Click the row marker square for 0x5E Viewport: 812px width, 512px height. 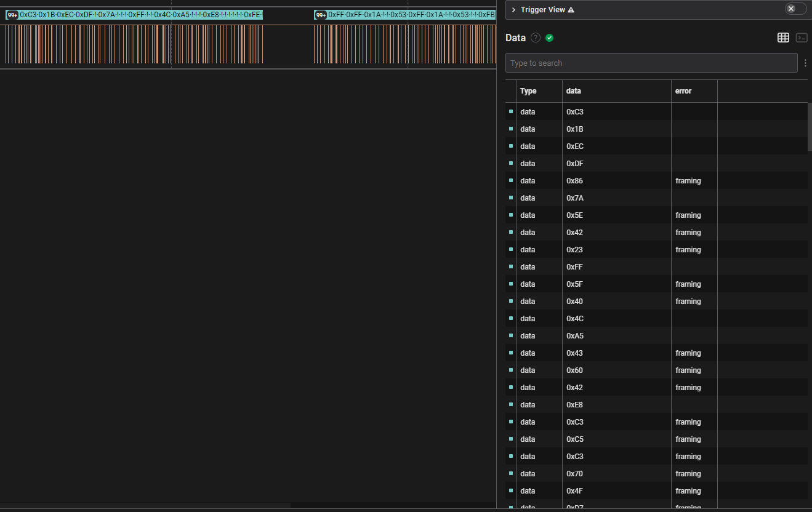tap(511, 215)
